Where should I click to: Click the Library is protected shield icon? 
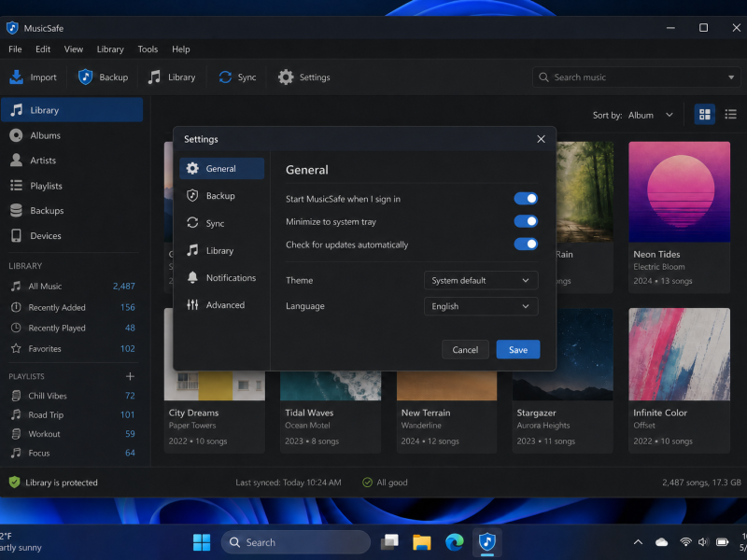(x=14, y=483)
